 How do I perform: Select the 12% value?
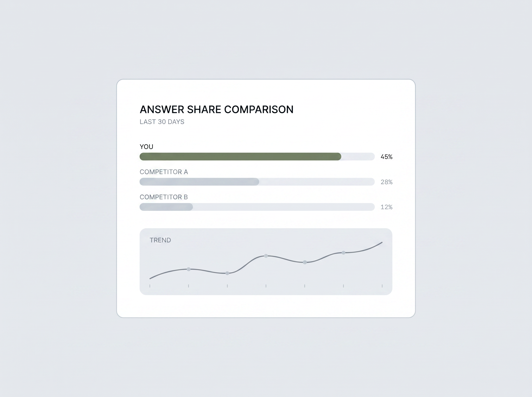[387, 207]
